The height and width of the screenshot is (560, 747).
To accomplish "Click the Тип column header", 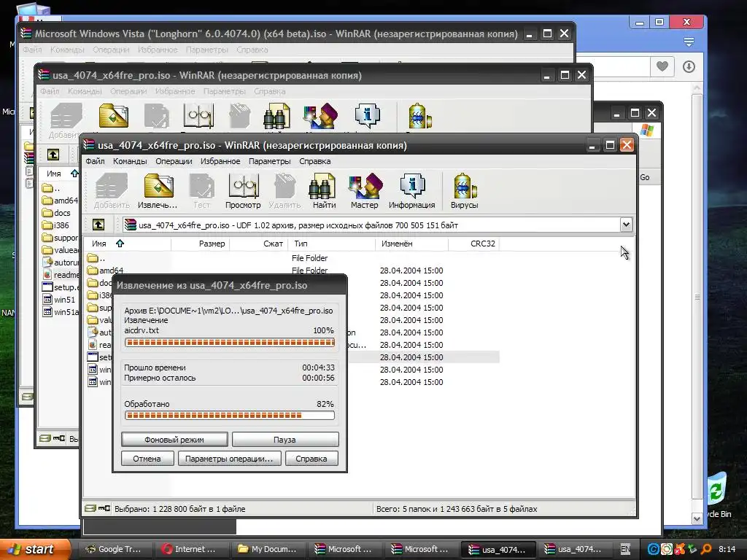I will click(332, 244).
